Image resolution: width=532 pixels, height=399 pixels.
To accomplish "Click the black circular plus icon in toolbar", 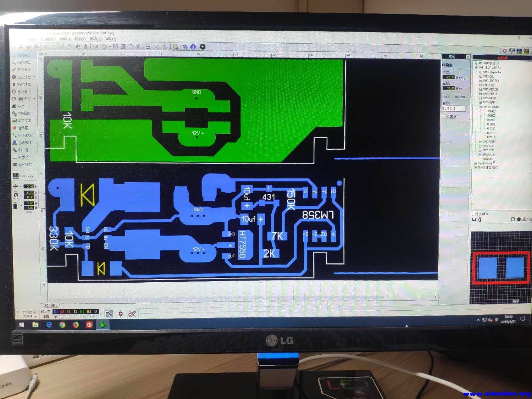I will (202, 47).
